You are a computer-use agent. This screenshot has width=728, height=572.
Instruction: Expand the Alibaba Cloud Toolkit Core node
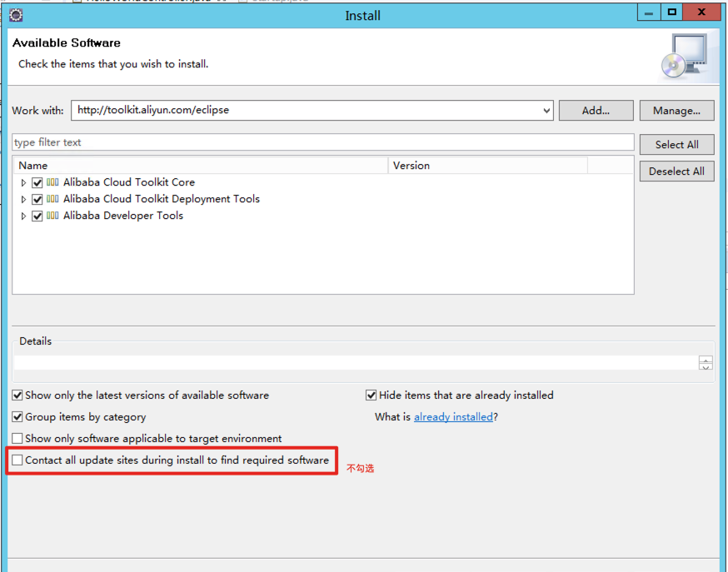[23, 183]
